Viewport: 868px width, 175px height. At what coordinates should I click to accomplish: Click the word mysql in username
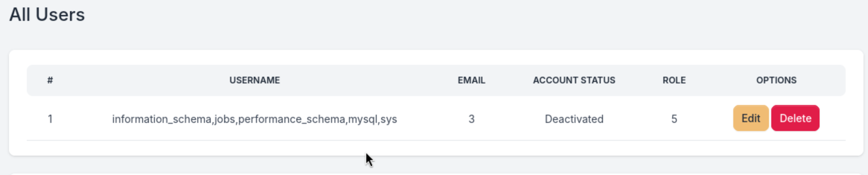pyautogui.click(x=363, y=119)
